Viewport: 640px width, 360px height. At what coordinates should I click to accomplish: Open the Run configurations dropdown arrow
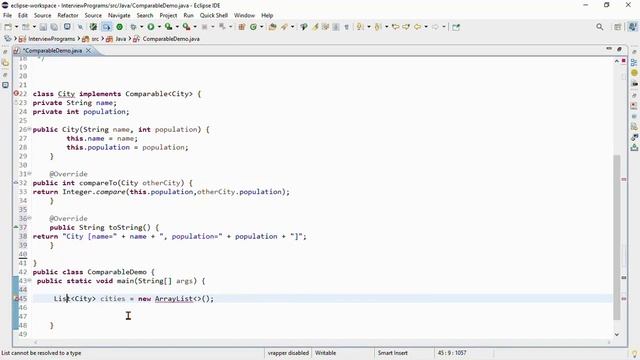tap(159, 27)
